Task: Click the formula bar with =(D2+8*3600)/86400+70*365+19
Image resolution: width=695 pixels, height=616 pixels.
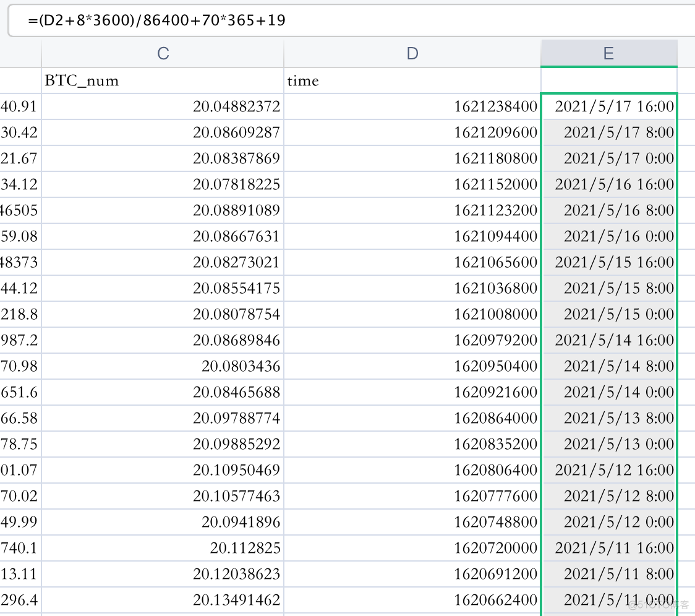Action: 351,20
